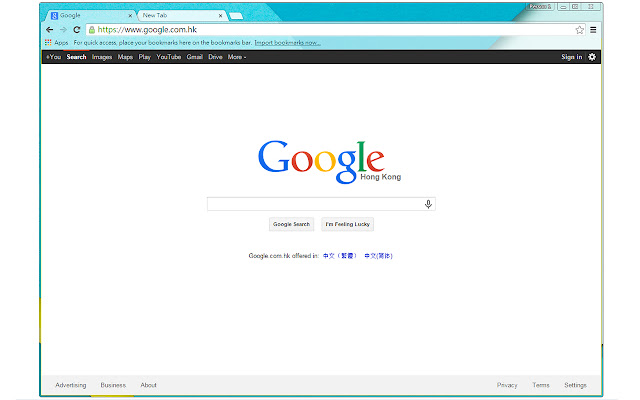Bookmark this page with the star icon

pos(580,30)
